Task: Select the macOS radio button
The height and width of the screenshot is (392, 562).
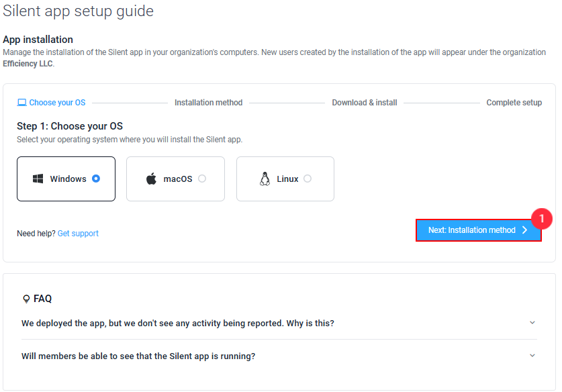Action: pyautogui.click(x=202, y=179)
